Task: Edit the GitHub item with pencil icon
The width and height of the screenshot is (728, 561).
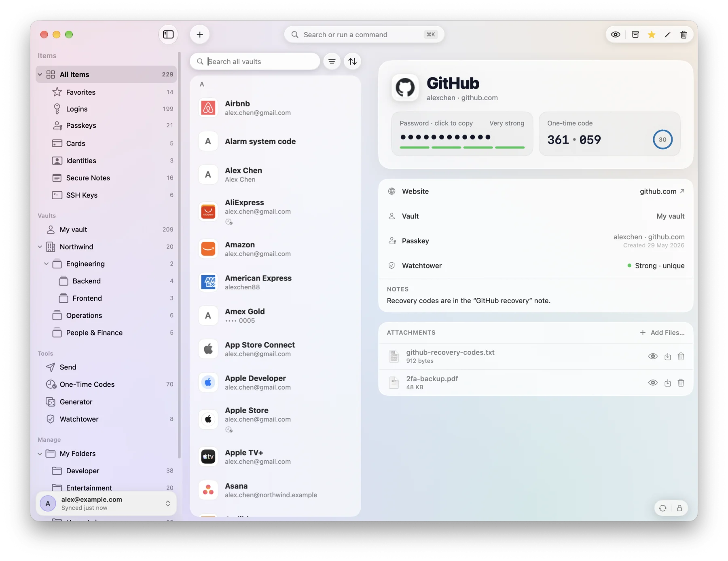Action: click(668, 34)
